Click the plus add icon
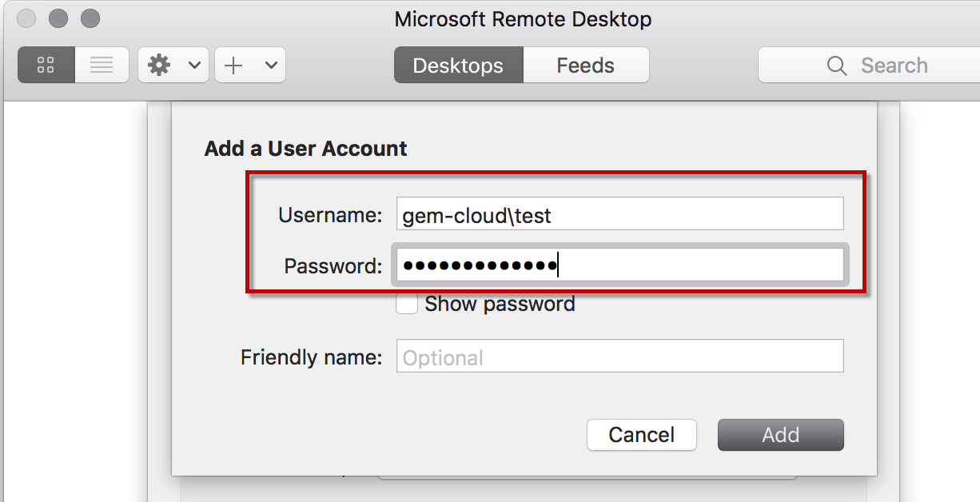980x502 pixels. point(233,65)
